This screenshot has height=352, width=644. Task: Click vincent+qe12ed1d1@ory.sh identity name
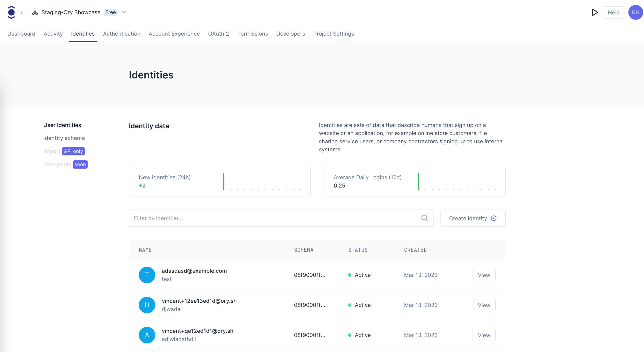(198, 331)
